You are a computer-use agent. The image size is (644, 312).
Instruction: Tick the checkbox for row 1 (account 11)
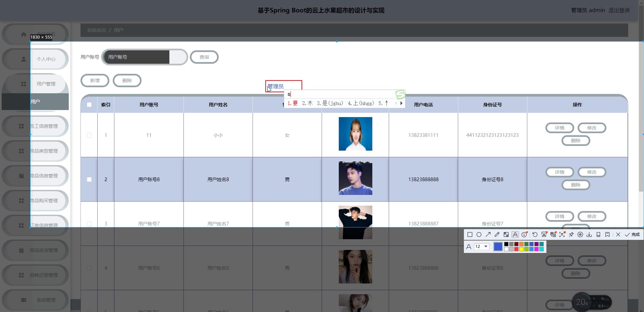[89, 135]
